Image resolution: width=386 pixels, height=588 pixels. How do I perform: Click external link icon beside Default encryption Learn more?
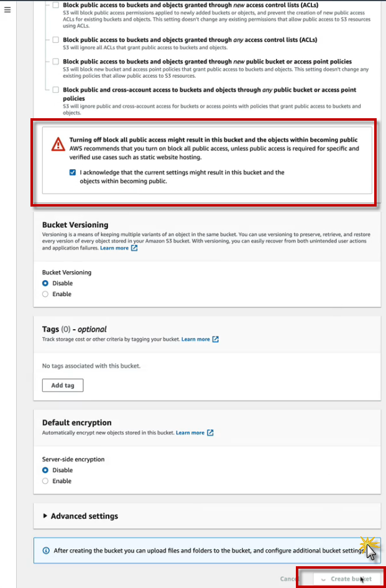(210, 432)
